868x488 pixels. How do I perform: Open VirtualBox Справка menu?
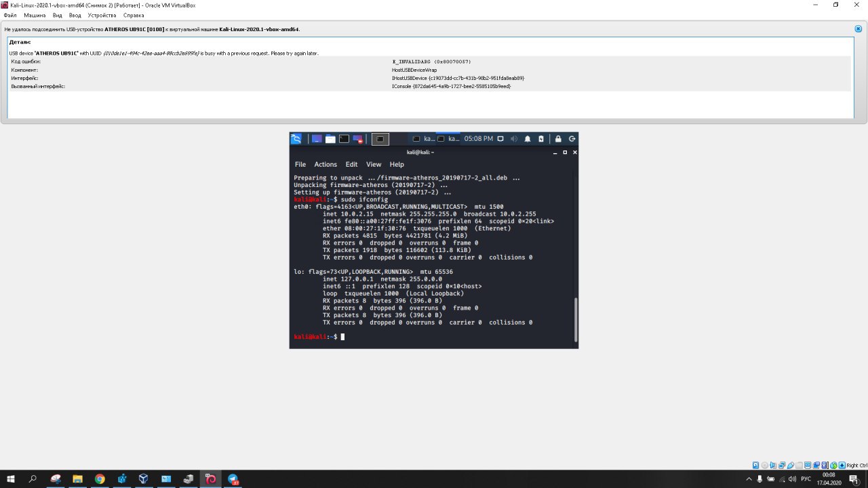click(x=134, y=15)
